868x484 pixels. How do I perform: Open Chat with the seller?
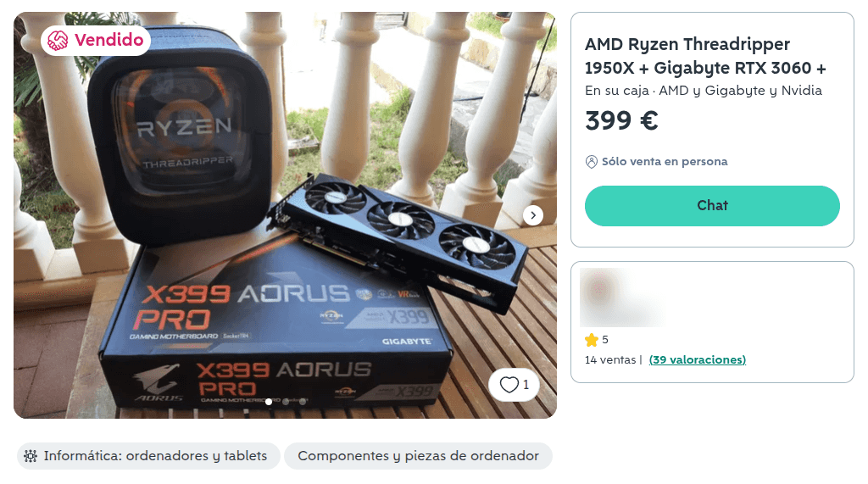point(712,205)
